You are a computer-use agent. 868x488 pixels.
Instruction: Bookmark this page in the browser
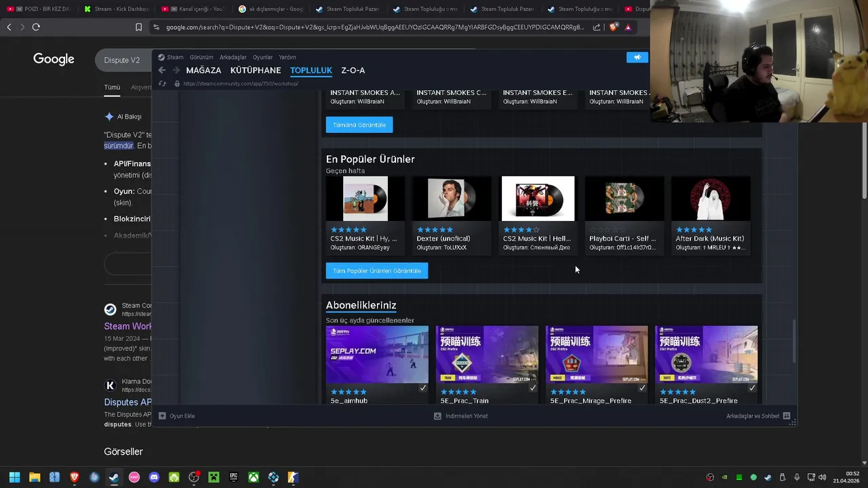(138, 27)
